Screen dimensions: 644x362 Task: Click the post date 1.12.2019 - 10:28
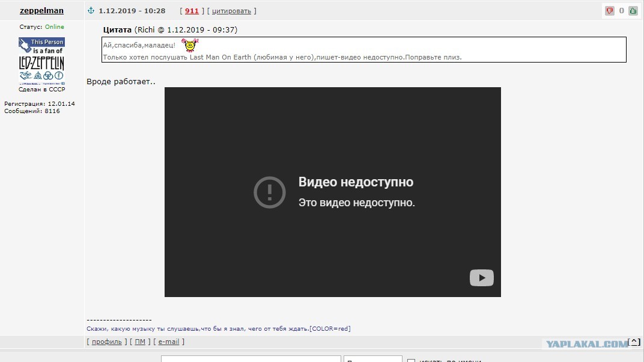pyautogui.click(x=132, y=11)
